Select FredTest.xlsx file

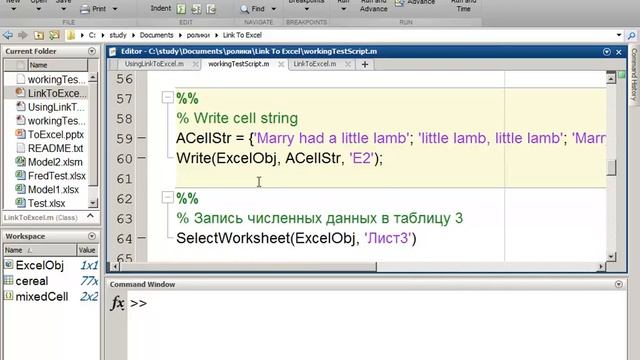point(51,176)
